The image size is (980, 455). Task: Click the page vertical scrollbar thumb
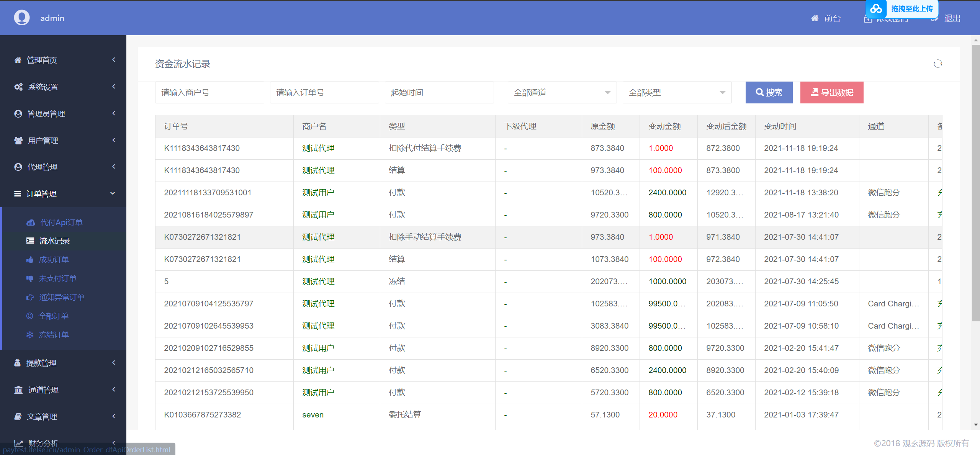point(975,184)
